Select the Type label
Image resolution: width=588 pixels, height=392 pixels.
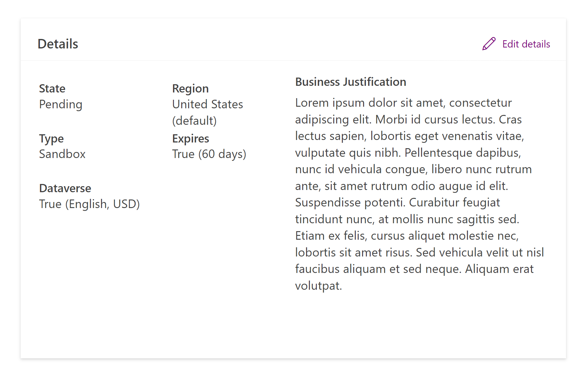pos(51,138)
